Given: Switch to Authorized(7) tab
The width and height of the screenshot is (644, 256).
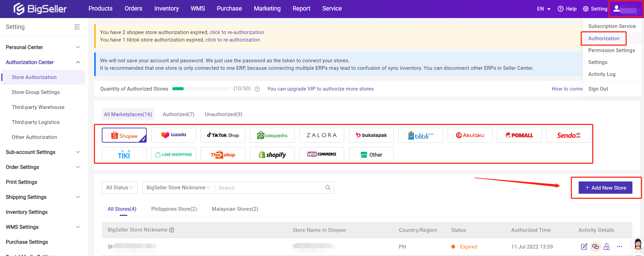Looking at the screenshot, I should [178, 114].
